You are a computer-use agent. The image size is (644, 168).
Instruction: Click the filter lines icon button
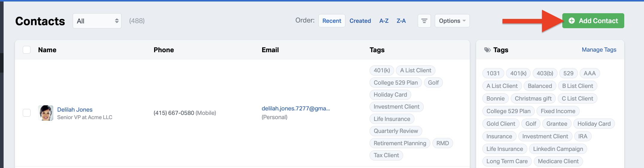[424, 21]
